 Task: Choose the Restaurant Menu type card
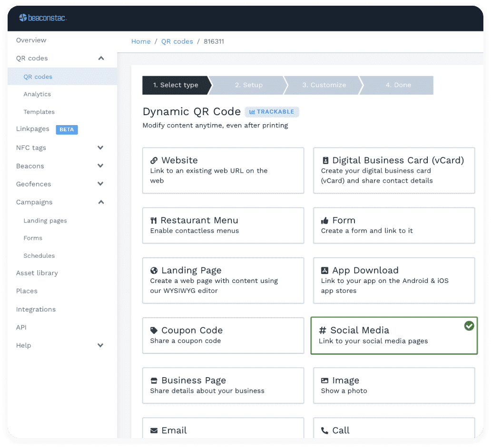point(223,225)
